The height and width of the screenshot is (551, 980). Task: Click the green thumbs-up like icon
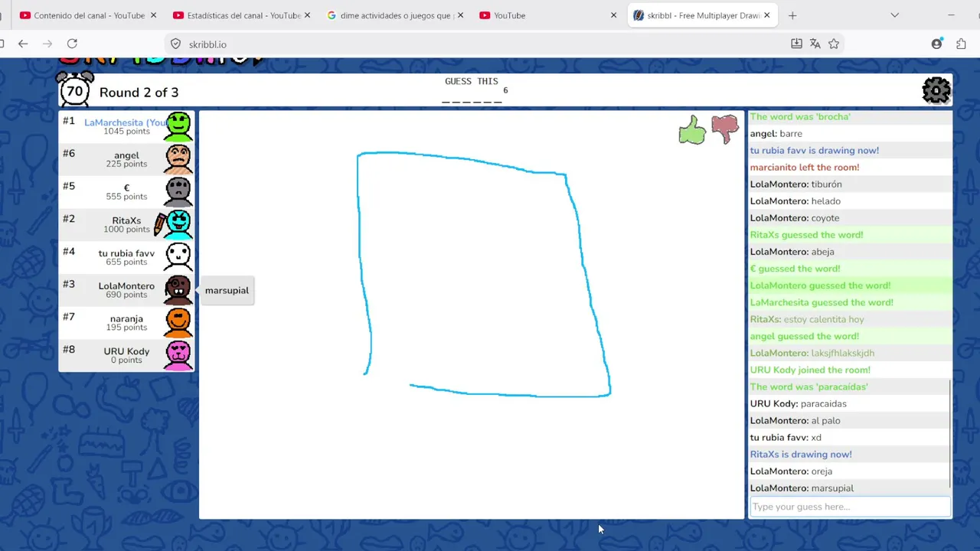(x=692, y=129)
